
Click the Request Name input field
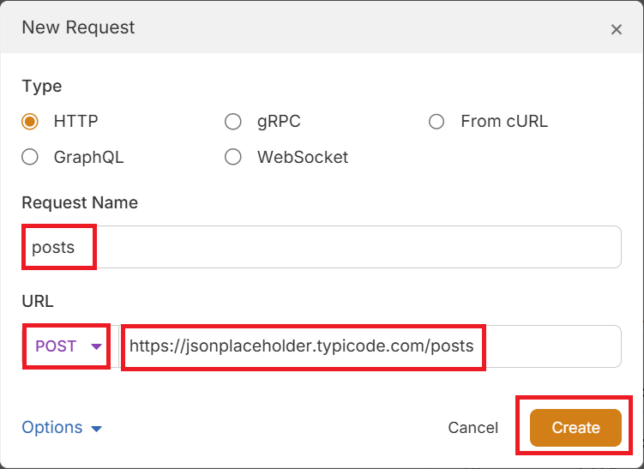[x=320, y=247]
